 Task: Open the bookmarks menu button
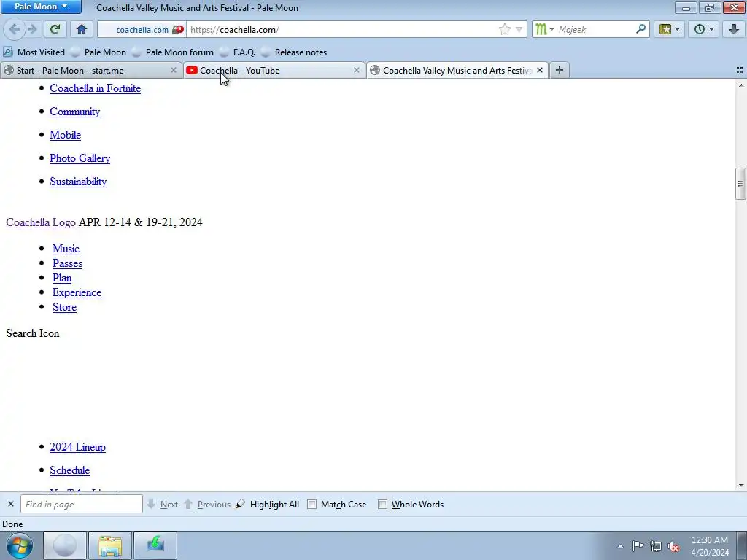(665, 29)
